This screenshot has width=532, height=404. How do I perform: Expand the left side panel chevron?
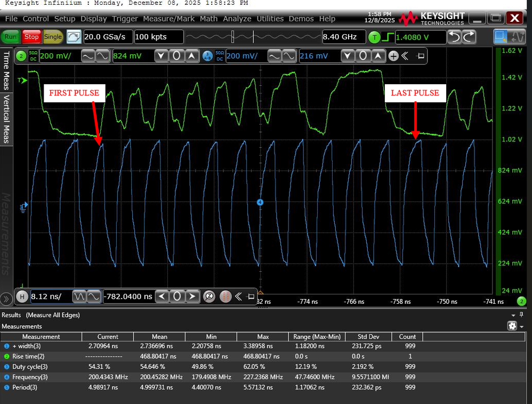(x=6, y=298)
